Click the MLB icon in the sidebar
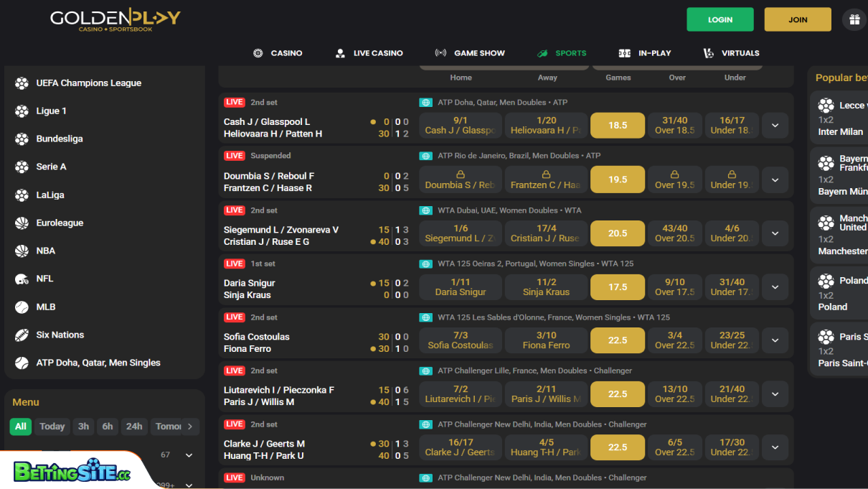 tap(22, 307)
